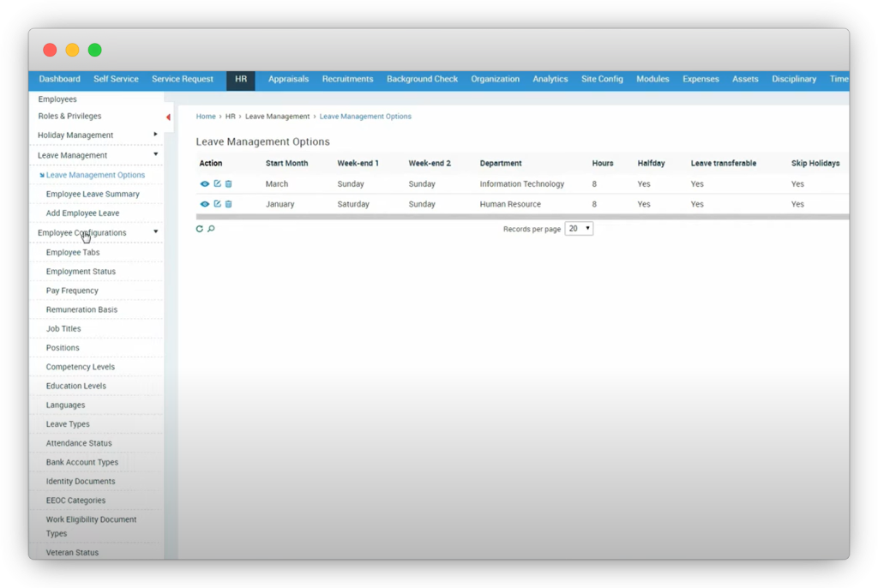
Task: Click the edit icon for Information Technology row
Action: pos(217,183)
